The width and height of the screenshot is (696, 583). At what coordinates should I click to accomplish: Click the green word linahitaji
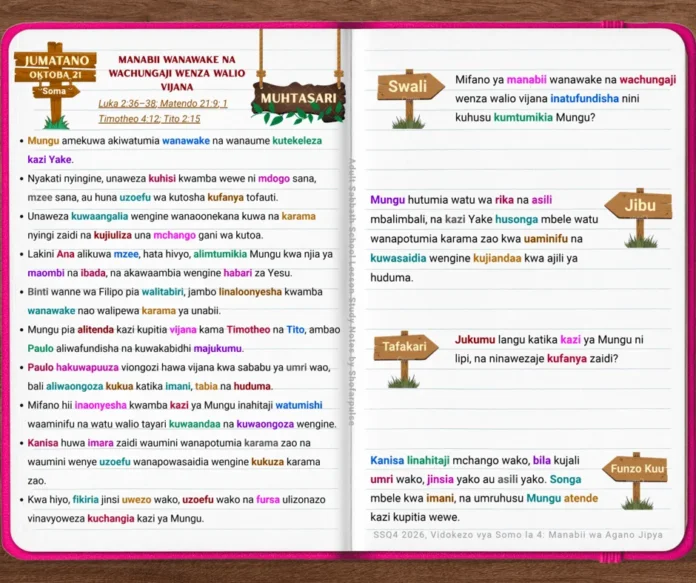click(428, 460)
